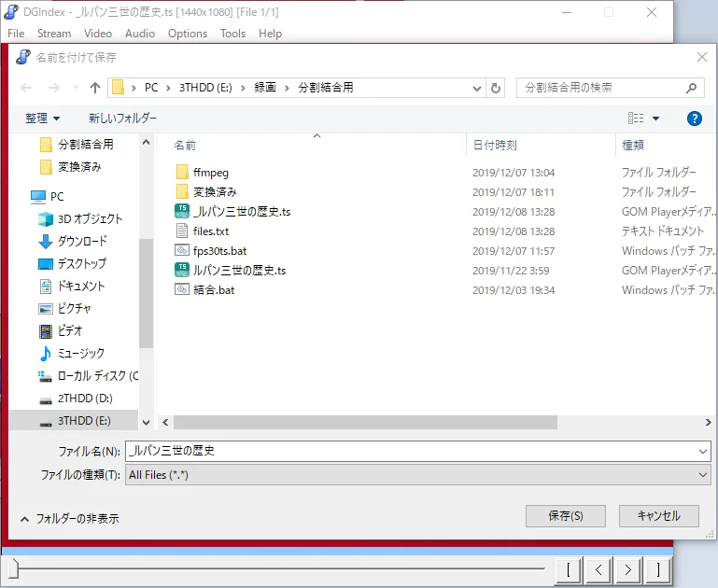Click the help question mark icon
The width and height of the screenshot is (718, 588).
pos(694,119)
